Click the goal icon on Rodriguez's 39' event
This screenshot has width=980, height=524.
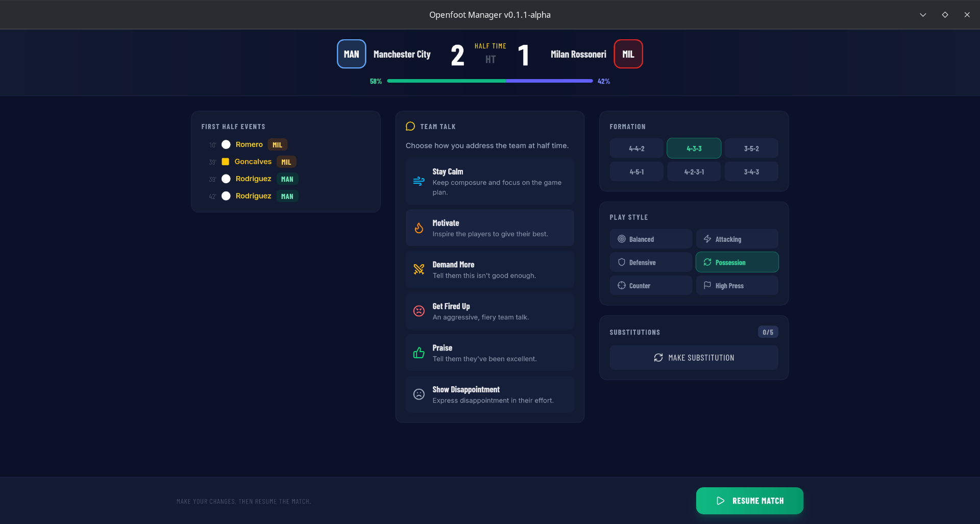click(x=226, y=179)
